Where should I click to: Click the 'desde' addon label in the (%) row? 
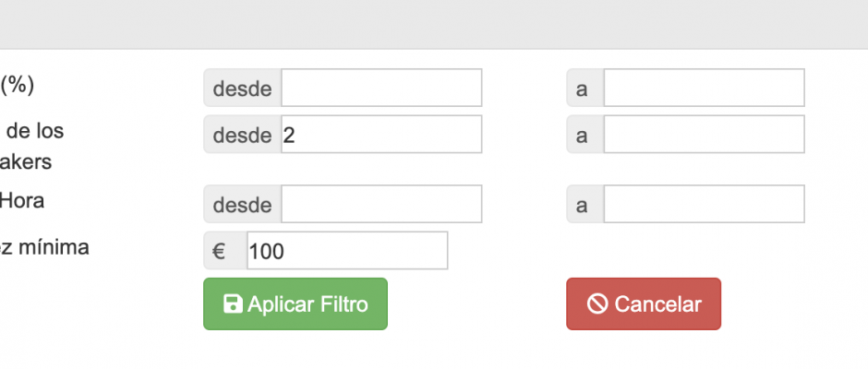(243, 88)
